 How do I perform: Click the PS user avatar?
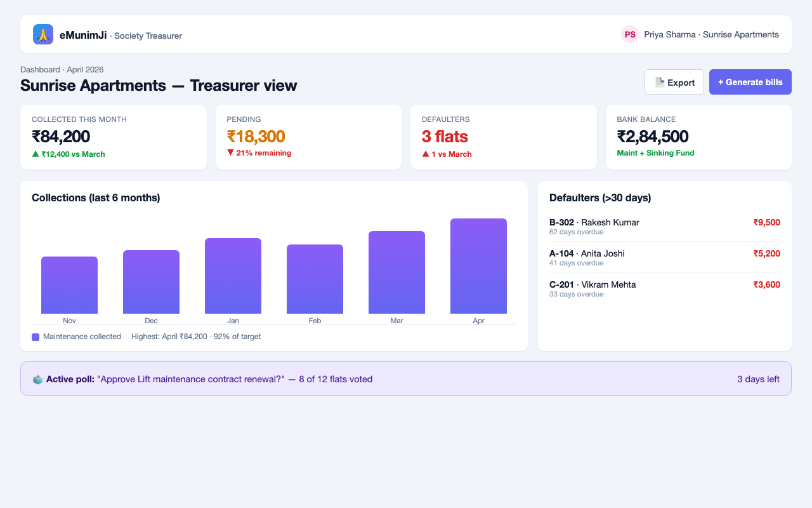point(630,34)
